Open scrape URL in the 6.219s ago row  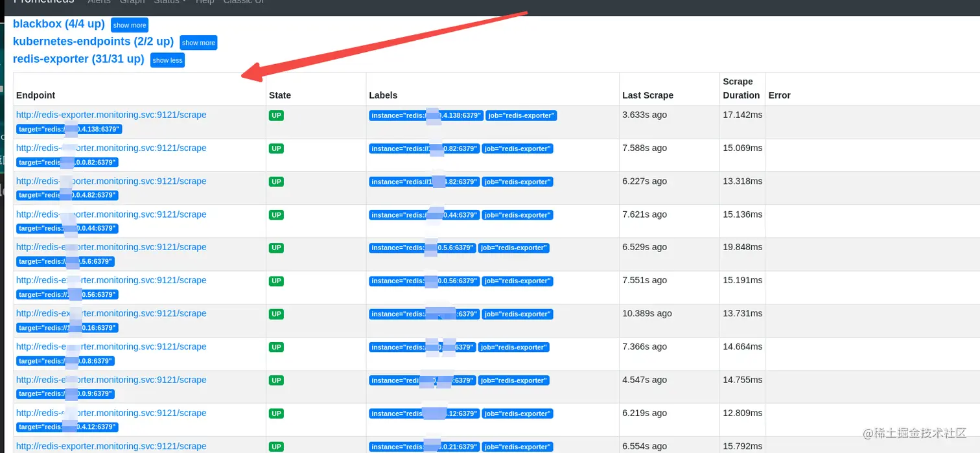point(111,413)
